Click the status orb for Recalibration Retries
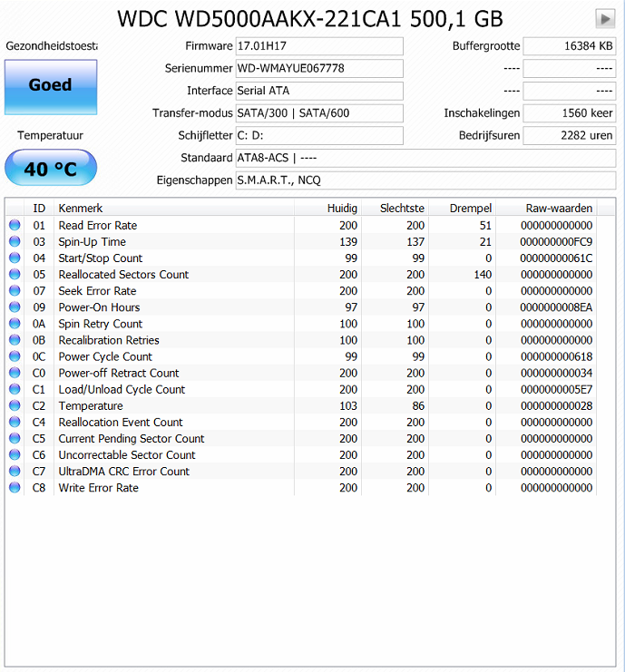The height and width of the screenshot is (672, 625). pyautogui.click(x=15, y=339)
